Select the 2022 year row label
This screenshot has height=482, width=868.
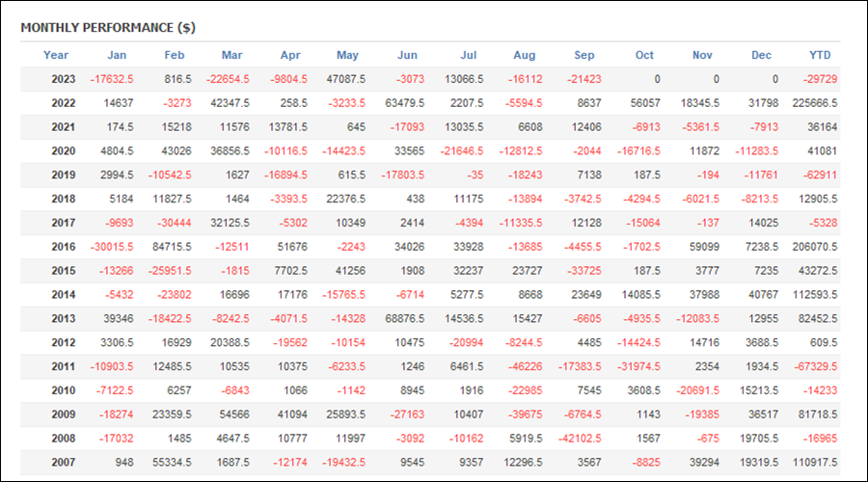(x=64, y=103)
